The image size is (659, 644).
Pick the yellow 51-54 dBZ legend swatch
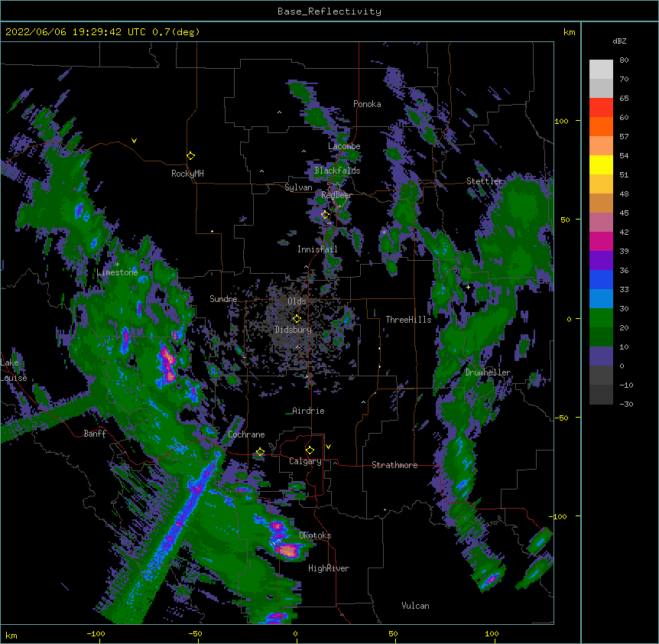click(x=601, y=165)
